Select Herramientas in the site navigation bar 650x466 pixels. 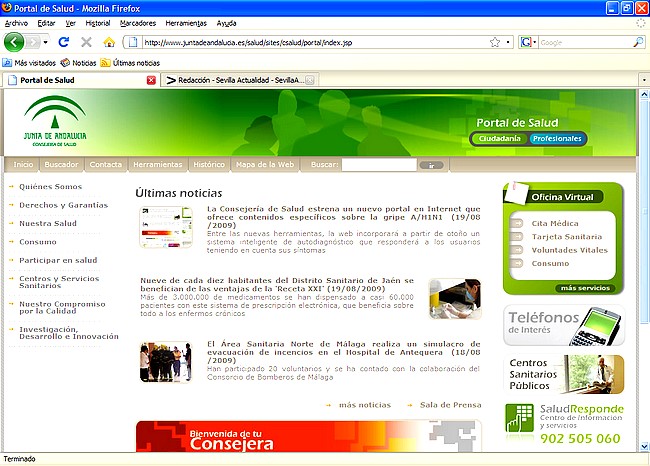click(x=158, y=165)
